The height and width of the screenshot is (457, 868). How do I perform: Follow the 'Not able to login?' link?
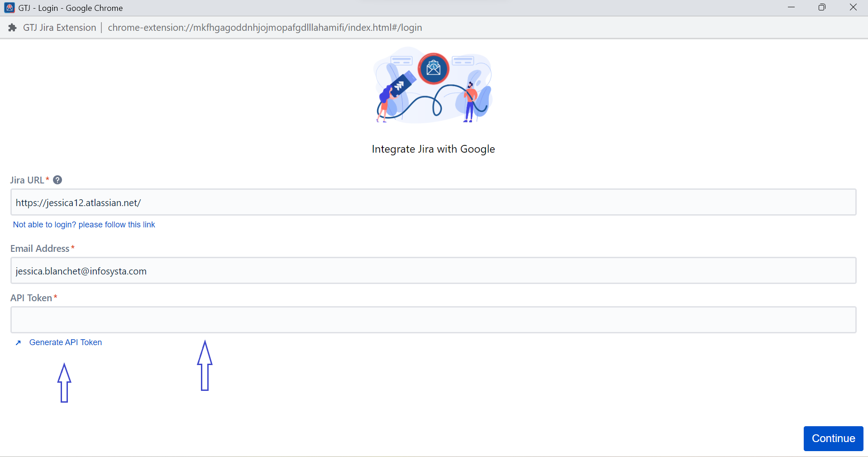point(84,225)
